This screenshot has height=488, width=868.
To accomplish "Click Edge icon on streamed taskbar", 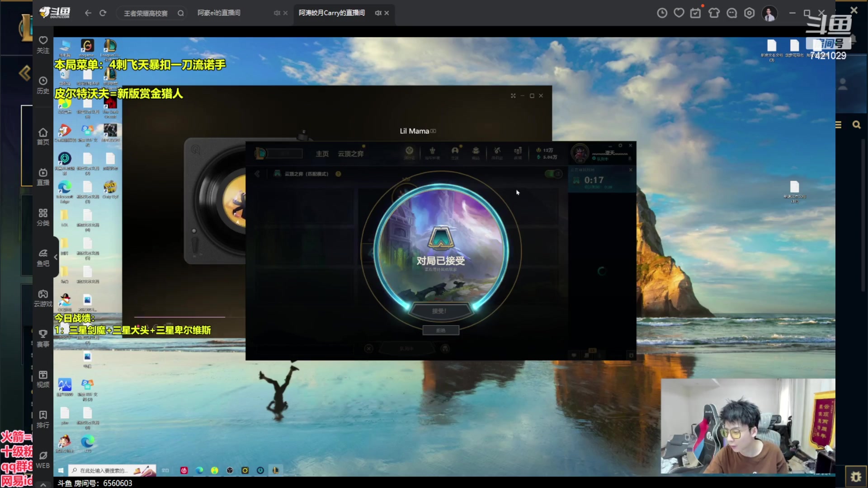I will [x=199, y=470].
